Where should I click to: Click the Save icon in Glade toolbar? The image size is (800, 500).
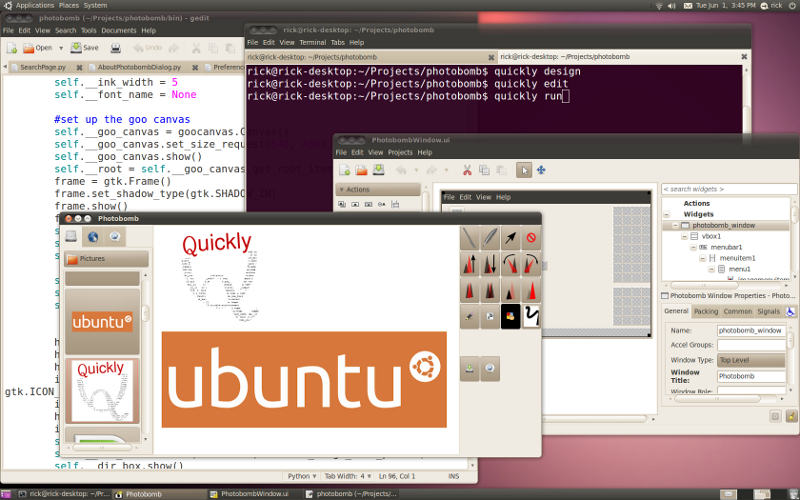click(379, 170)
